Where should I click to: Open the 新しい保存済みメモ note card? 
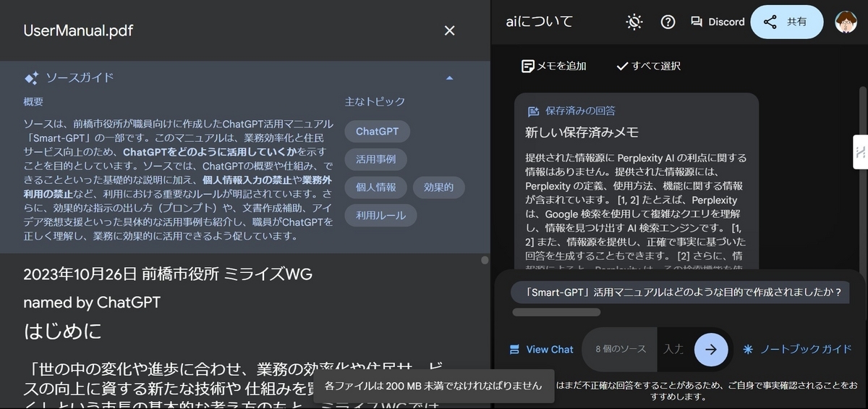pos(637,181)
